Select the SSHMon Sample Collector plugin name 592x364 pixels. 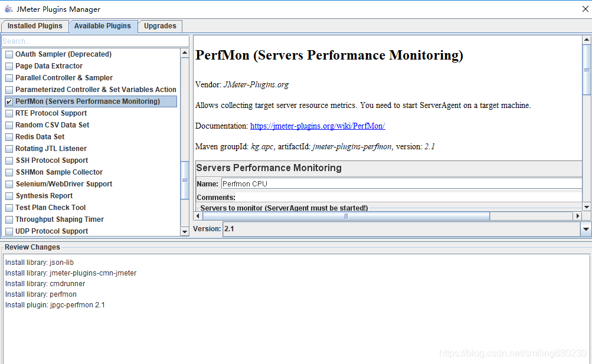point(59,172)
